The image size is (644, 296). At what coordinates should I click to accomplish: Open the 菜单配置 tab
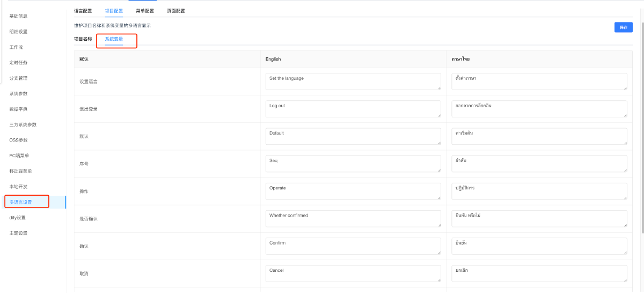click(145, 11)
